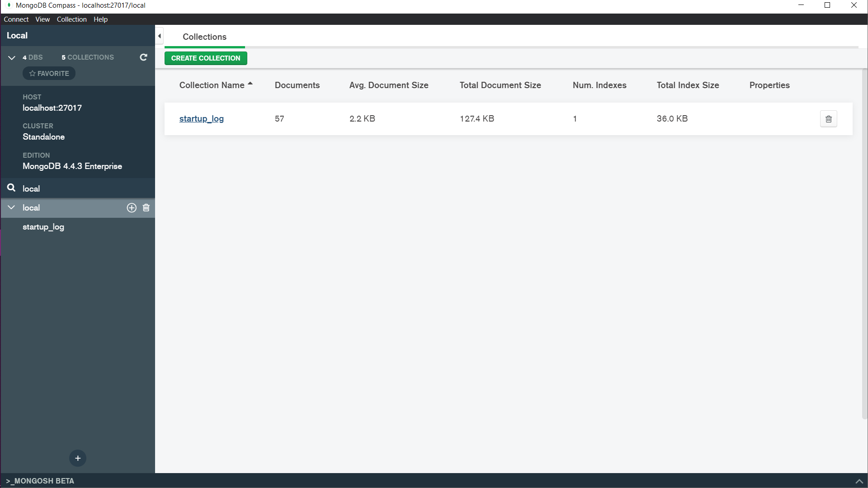This screenshot has height=488, width=868.
Task: Sort by Num. Indexes header
Action: point(599,85)
